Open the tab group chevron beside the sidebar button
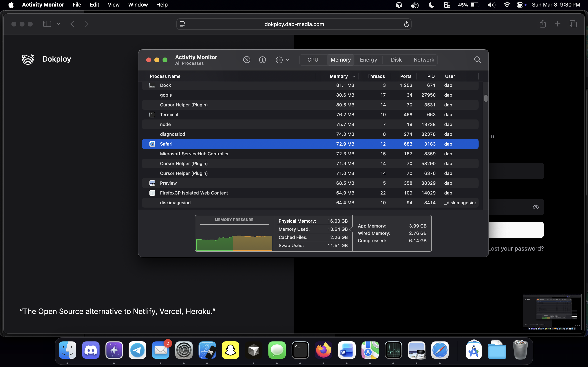 58,24
